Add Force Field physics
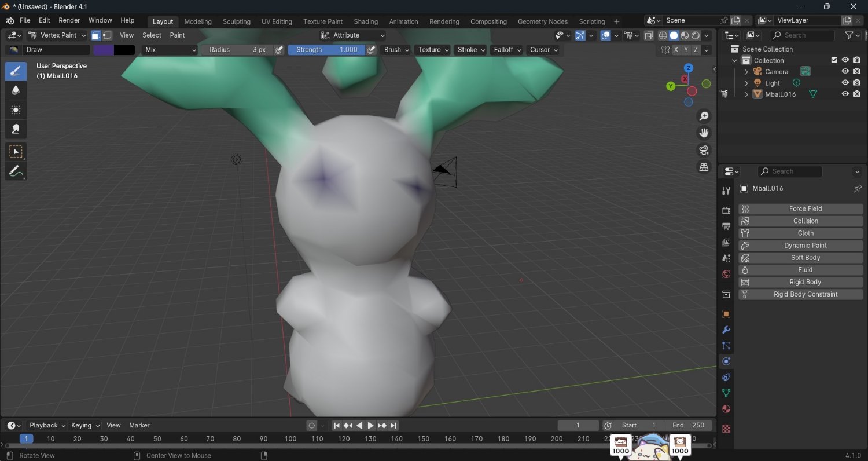 point(801,208)
